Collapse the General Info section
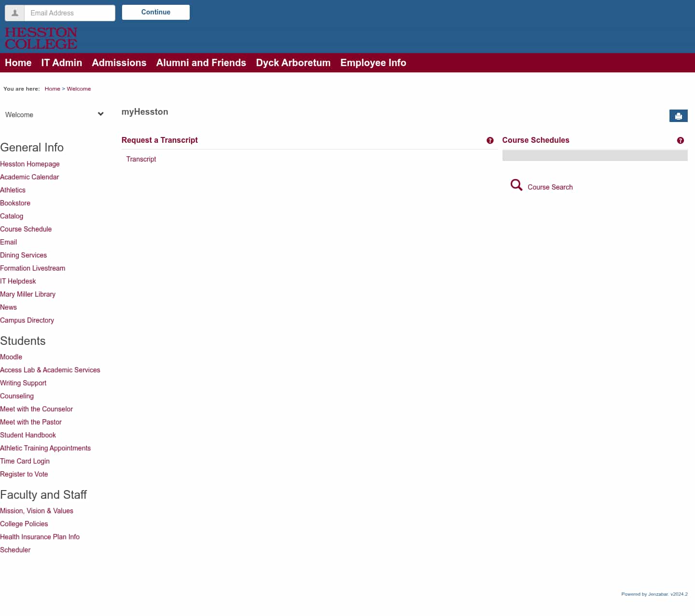Viewport: 695px width, 616px height. point(32,147)
